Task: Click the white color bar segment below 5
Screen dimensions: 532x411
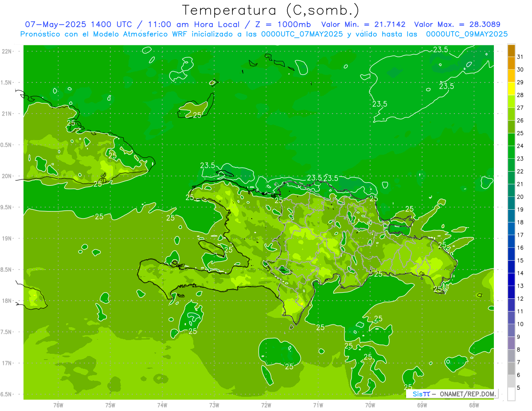Action: (x=511, y=394)
